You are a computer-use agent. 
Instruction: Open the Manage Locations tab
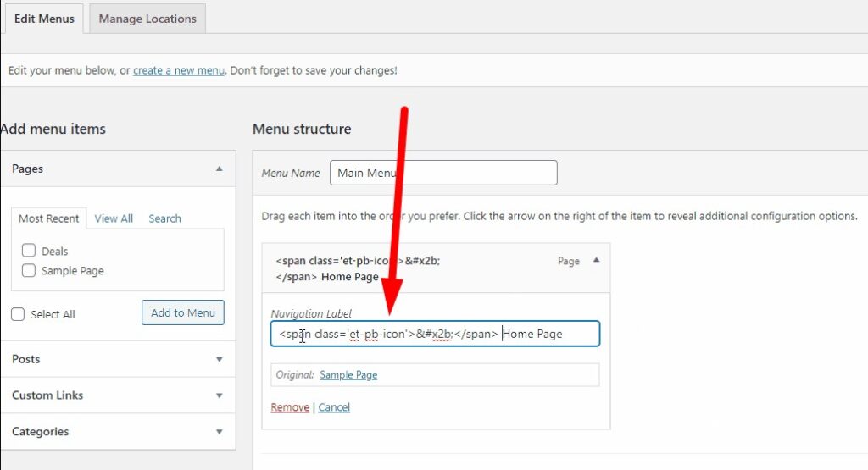click(x=147, y=19)
